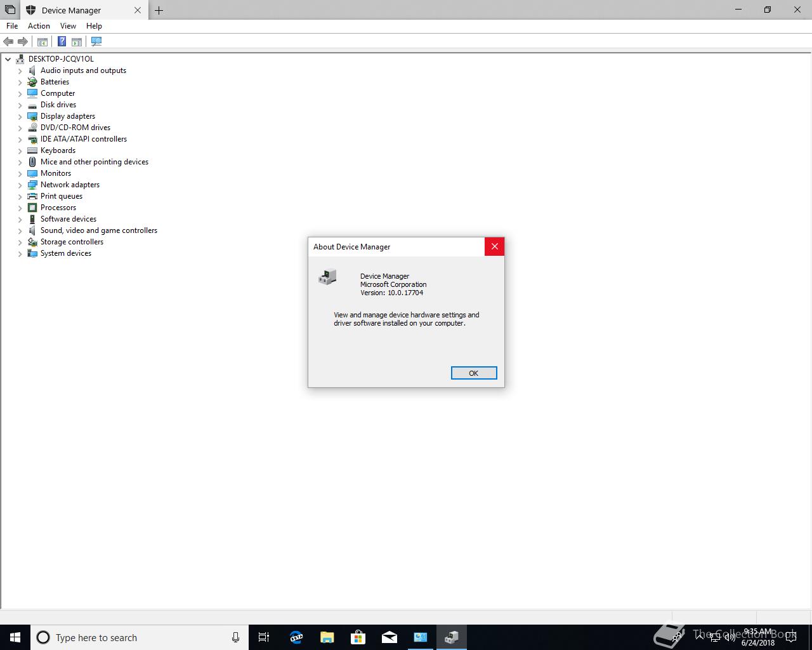Viewport: 812px width, 650px height.
Task: Close the Device Manager tab
Action: (138, 10)
